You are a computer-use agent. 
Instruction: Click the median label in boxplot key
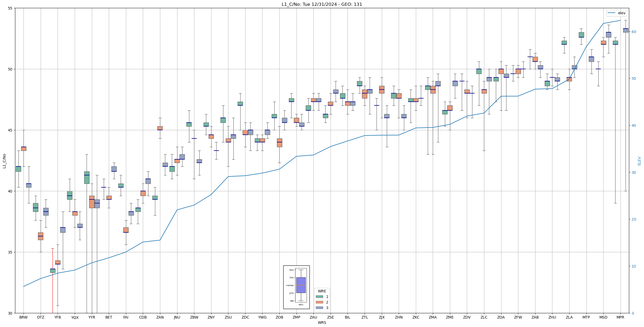[x=290, y=285]
